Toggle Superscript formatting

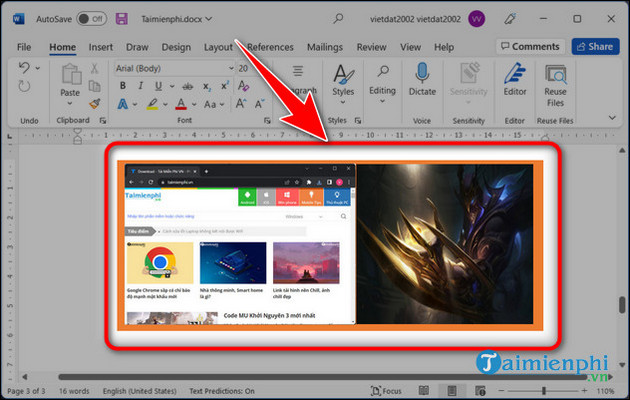click(x=225, y=86)
